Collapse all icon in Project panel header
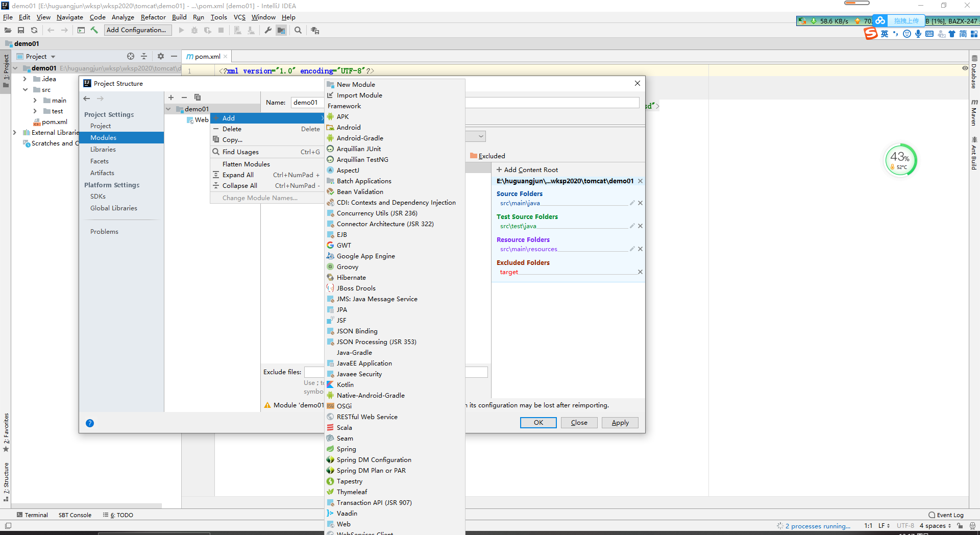The image size is (980, 535). click(144, 57)
